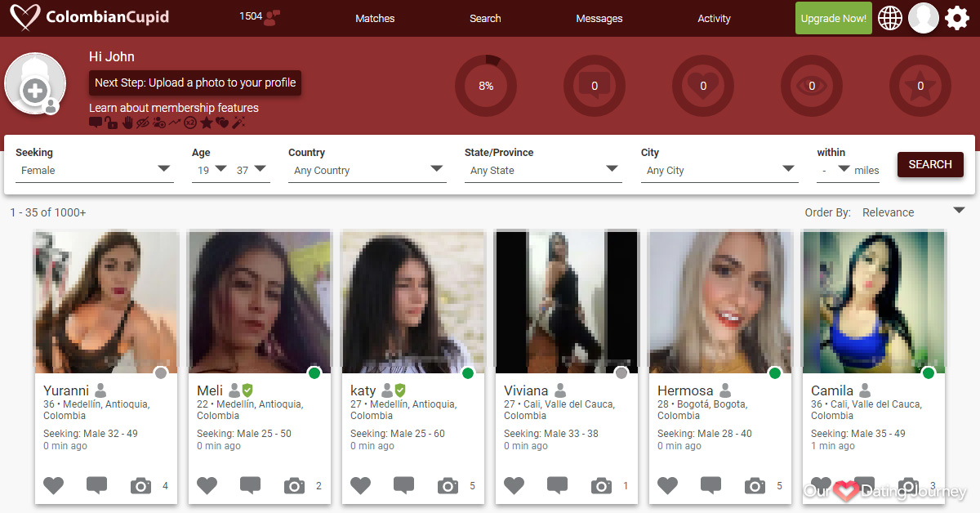
Task: Click the 'Hi John' greeting text
Action: (x=112, y=56)
